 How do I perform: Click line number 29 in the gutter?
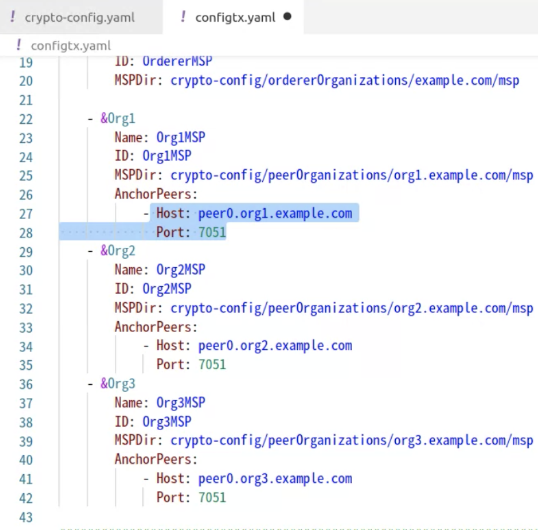26,252
